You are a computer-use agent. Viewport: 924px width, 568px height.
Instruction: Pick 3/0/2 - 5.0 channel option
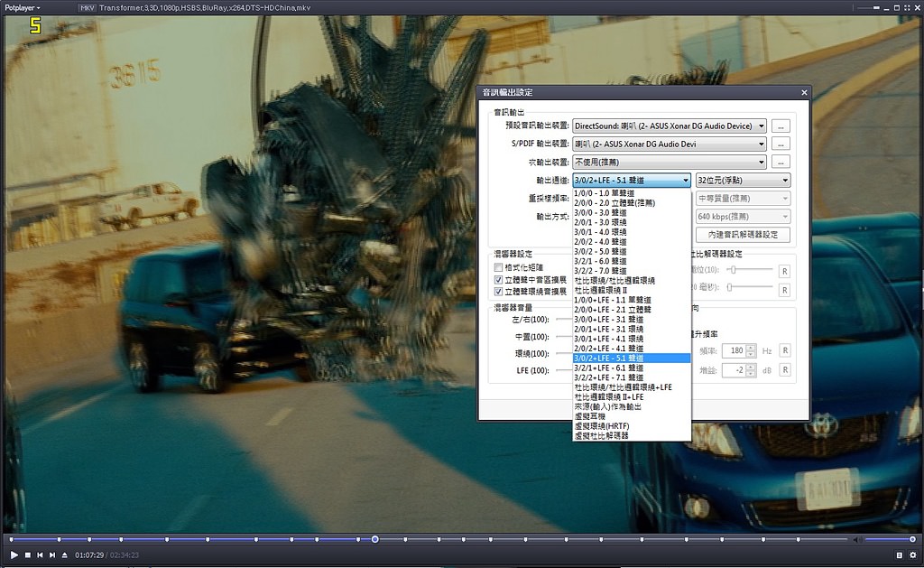(x=631, y=252)
